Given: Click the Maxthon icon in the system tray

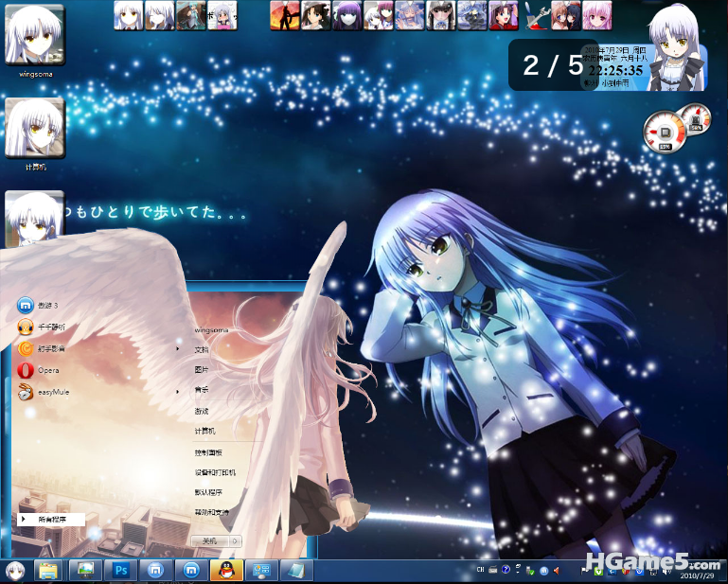Looking at the screenshot, I should [543, 571].
